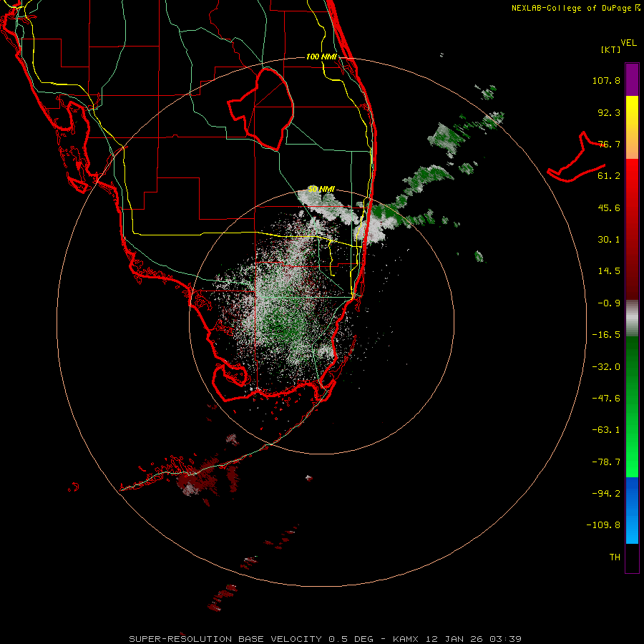This screenshot has height=644, width=644.
Task: Click the NEXLAB-College of DuPage watermark text
Action: (576, 8)
